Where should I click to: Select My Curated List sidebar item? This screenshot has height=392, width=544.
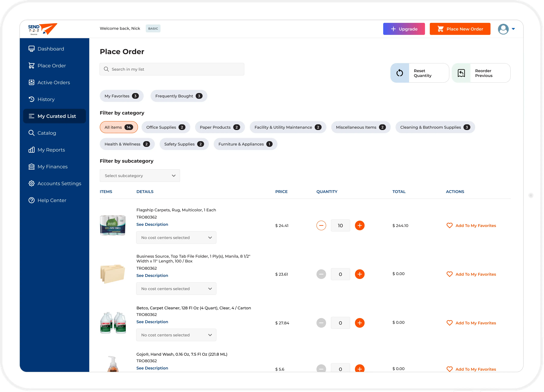pyautogui.click(x=54, y=116)
